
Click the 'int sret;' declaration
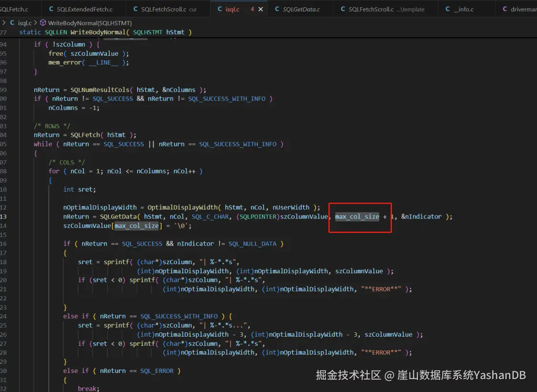pos(79,189)
